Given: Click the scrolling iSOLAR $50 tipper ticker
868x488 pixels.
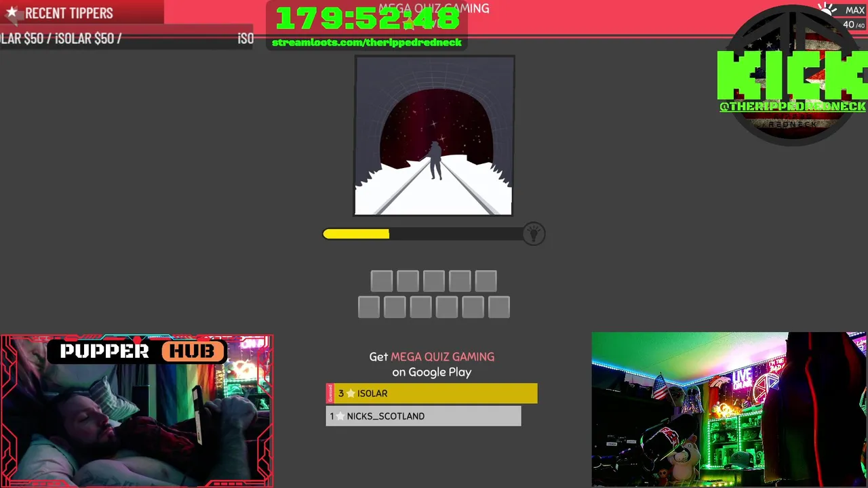Looking at the screenshot, I should point(127,39).
